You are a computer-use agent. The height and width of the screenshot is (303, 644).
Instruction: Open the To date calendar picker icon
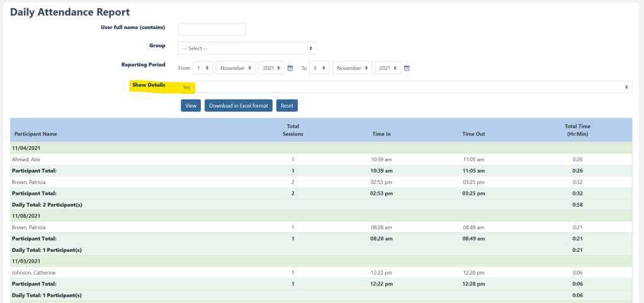coord(407,68)
